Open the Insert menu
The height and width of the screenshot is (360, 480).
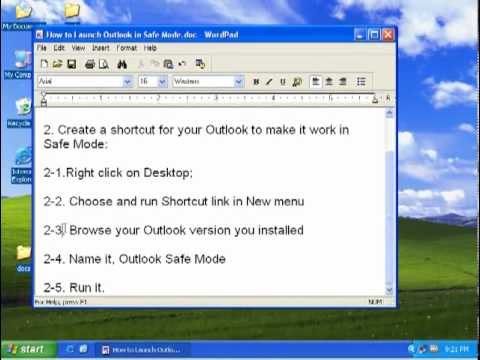click(x=100, y=48)
